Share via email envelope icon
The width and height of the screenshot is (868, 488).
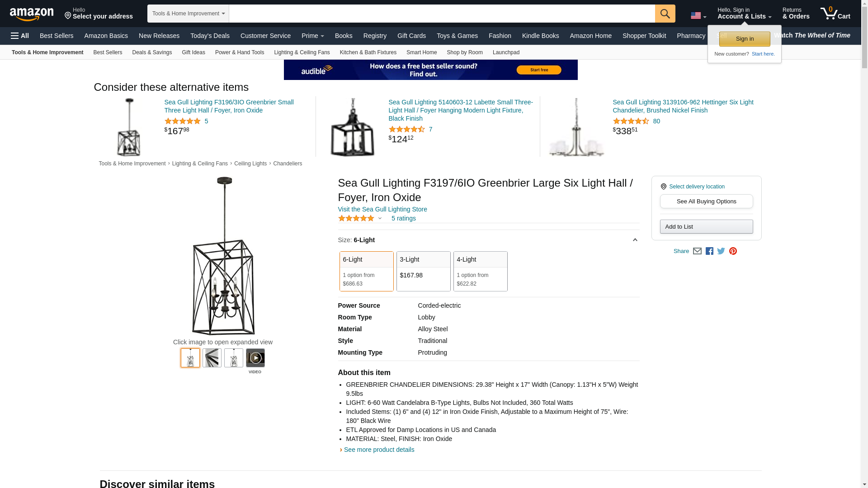pos(697,251)
